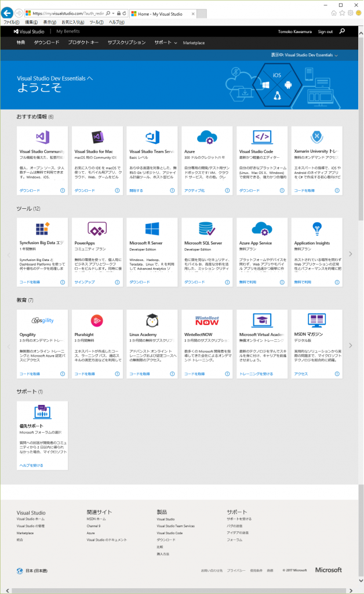Image resolution: width=364 pixels, height=594 pixels.
Task: Open the ダウンロード navigation tab
Action: click(x=46, y=42)
